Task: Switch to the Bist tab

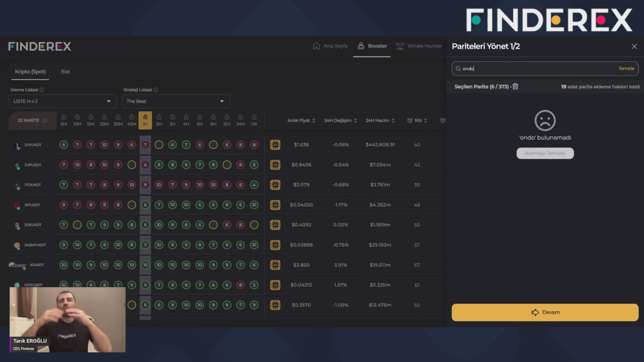Action: click(x=65, y=72)
